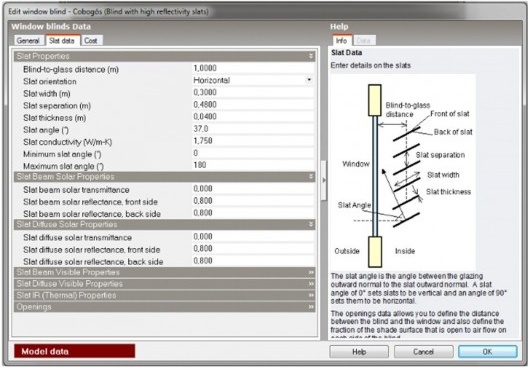Click the Help button
This screenshot has width=528, height=368.
click(359, 352)
